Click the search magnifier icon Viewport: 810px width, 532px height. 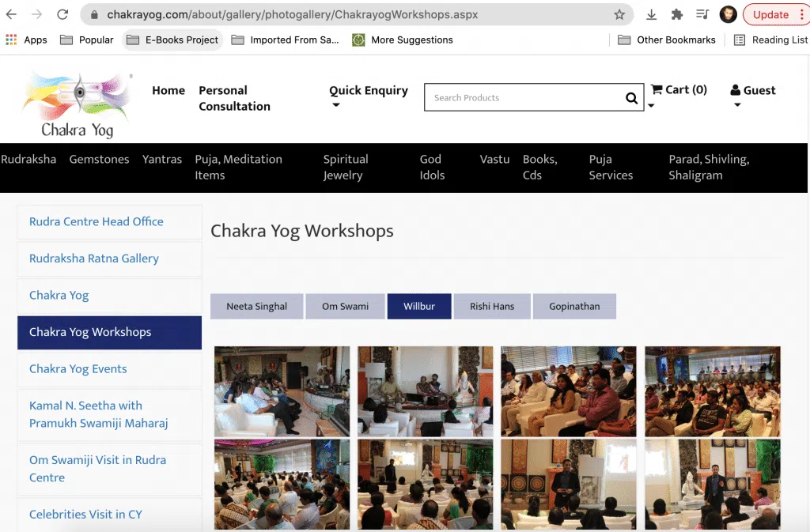coord(631,97)
